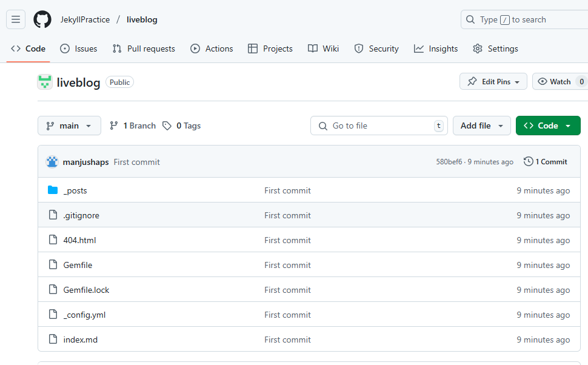Image resolution: width=588 pixels, height=365 pixels.
Task: Open the Gemfile file name
Action: click(78, 265)
